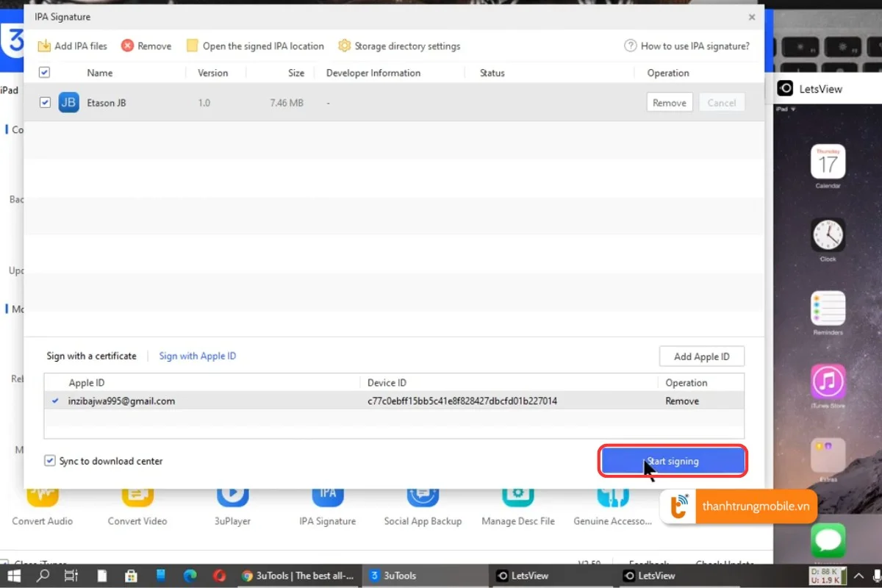
Task: Select the Sign with a certificate tab
Action: (91, 356)
